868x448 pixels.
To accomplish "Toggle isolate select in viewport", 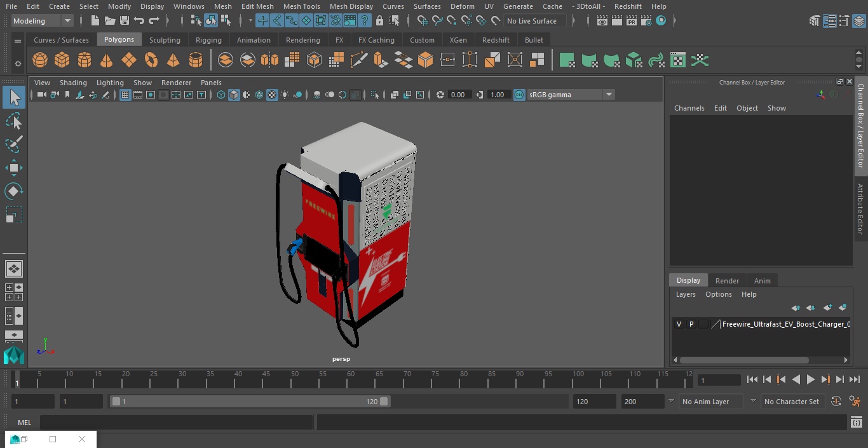I will [x=375, y=95].
